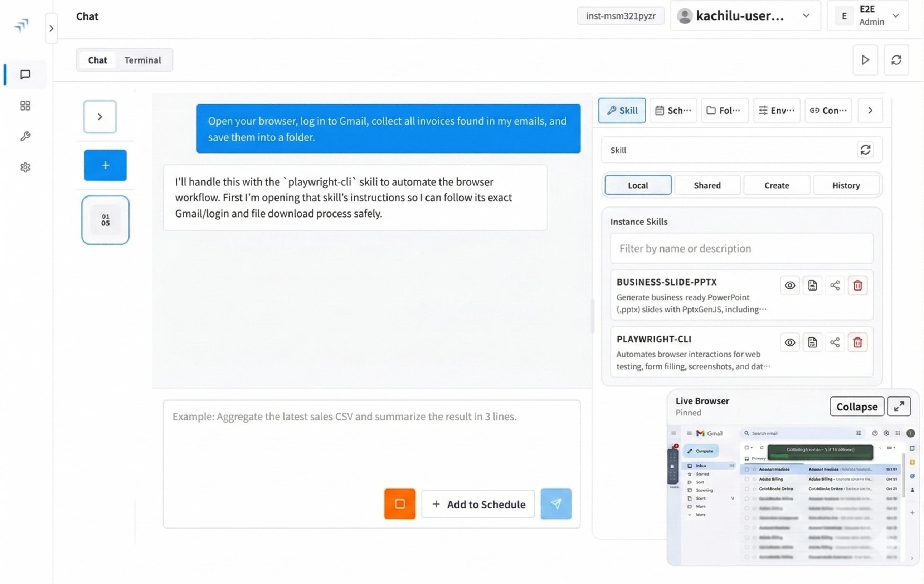Open the Environment panel tab
This screenshot has width=924, height=584.
pyautogui.click(x=776, y=111)
